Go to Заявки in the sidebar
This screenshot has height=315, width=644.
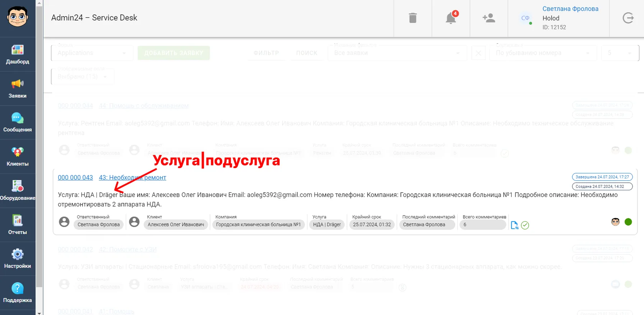tap(18, 88)
